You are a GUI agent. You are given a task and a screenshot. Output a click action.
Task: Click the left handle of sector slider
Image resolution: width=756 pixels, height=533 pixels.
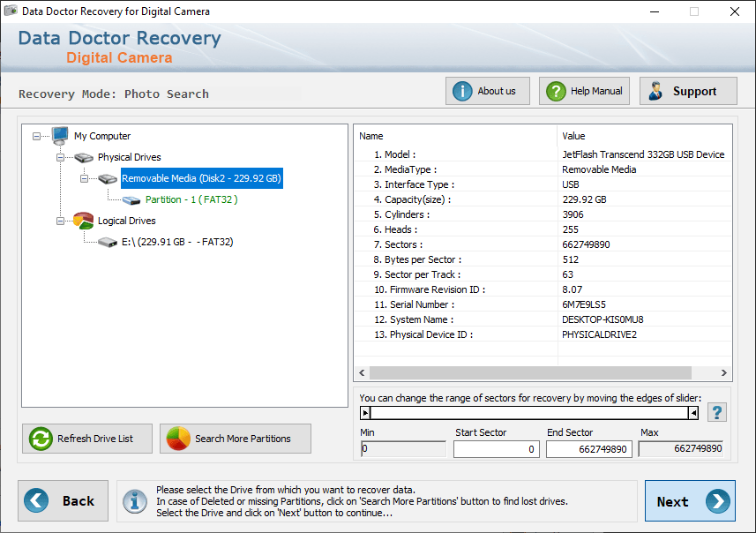click(365, 413)
